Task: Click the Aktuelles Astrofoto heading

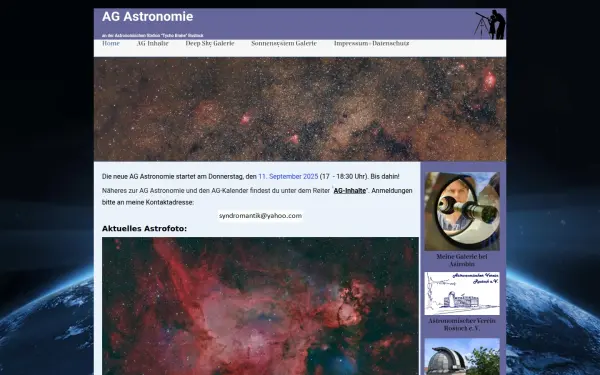Action: pos(144,229)
